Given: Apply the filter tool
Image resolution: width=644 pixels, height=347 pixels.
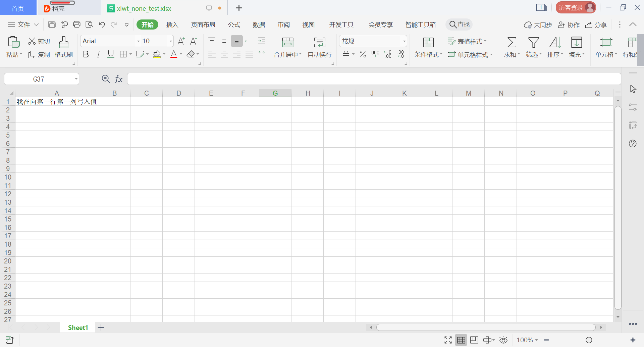Looking at the screenshot, I should (x=533, y=47).
